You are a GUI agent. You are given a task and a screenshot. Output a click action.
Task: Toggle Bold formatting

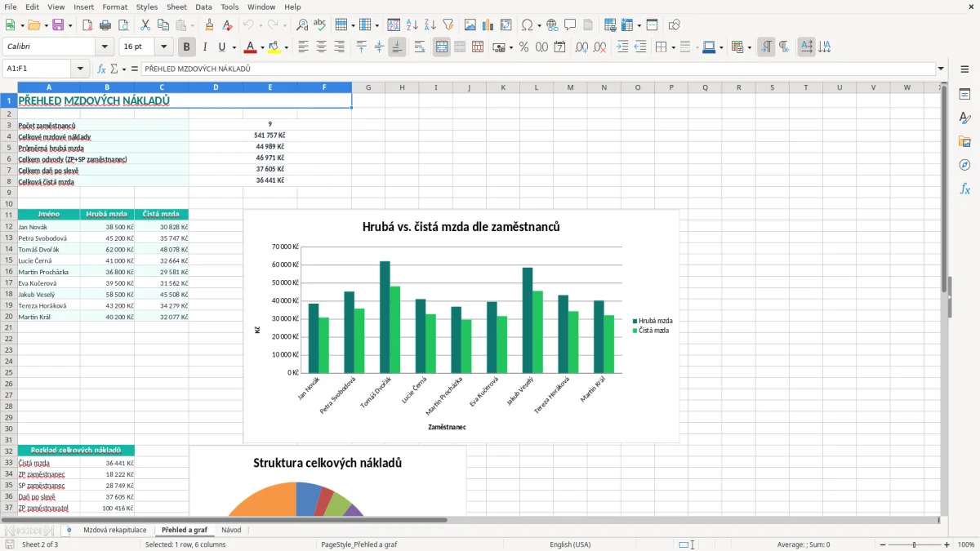click(187, 47)
